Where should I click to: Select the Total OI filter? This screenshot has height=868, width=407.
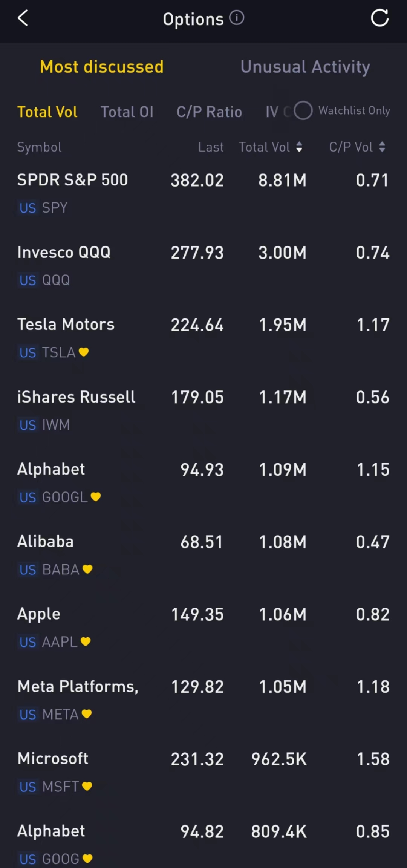[x=127, y=112]
